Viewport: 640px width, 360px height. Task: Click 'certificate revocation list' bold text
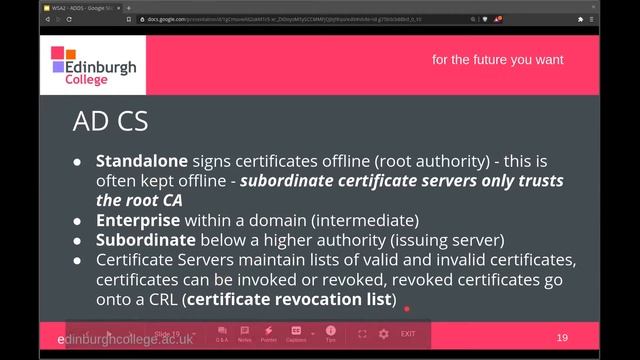[x=289, y=300]
